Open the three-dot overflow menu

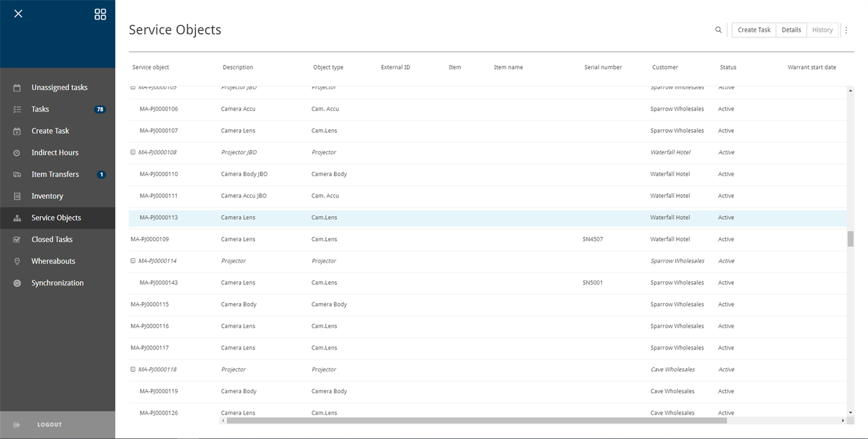846,29
